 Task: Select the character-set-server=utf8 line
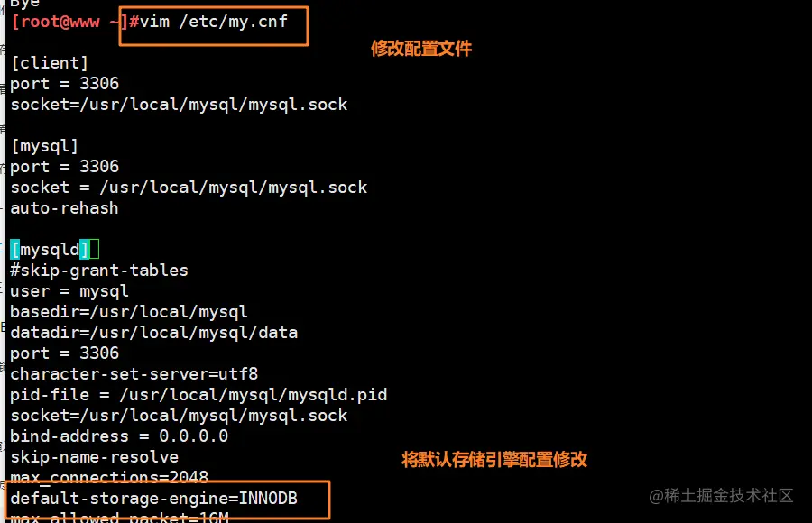134,374
